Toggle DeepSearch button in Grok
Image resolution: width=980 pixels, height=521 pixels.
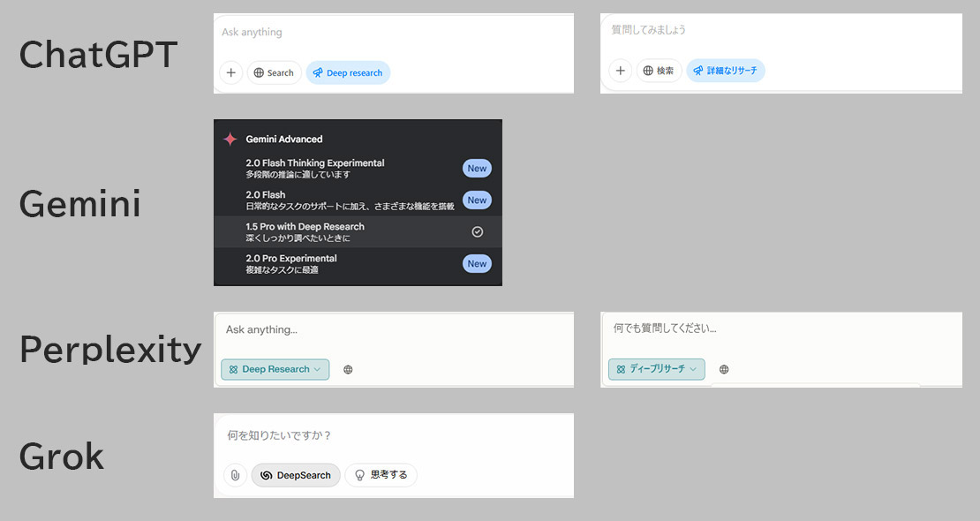tap(296, 475)
